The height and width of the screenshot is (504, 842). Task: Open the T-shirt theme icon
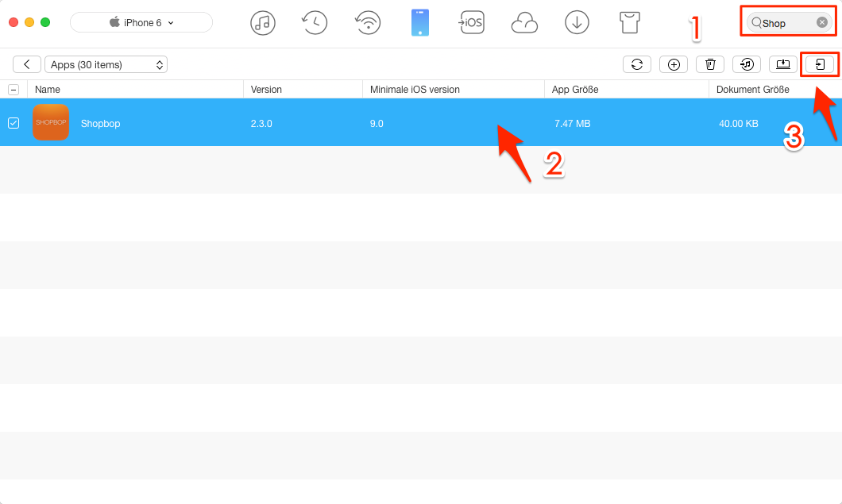pyautogui.click(x=629, y=22)
